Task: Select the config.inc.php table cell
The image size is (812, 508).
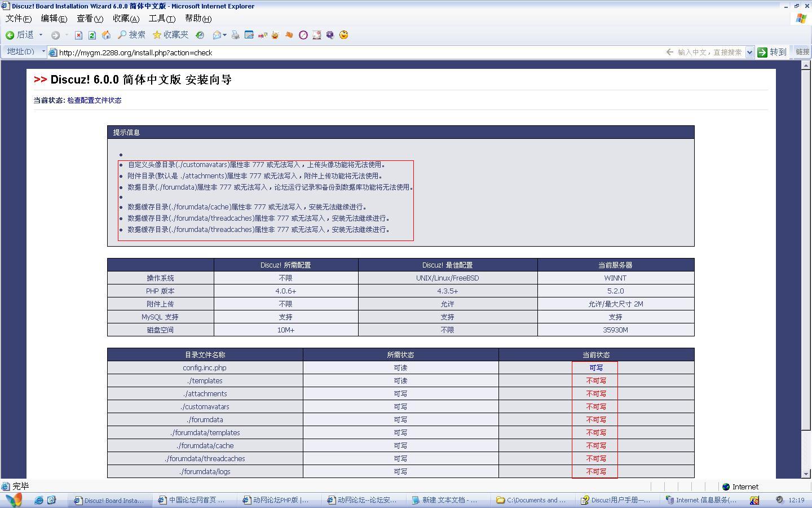Action: point(205,367)
